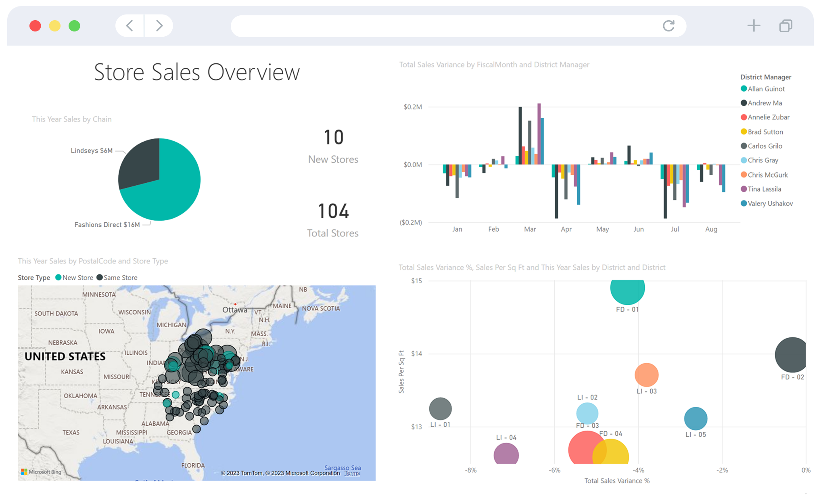Reload the page using the refresh icon
The width and height of the screenshot is (821, 504).
[669, 25]
